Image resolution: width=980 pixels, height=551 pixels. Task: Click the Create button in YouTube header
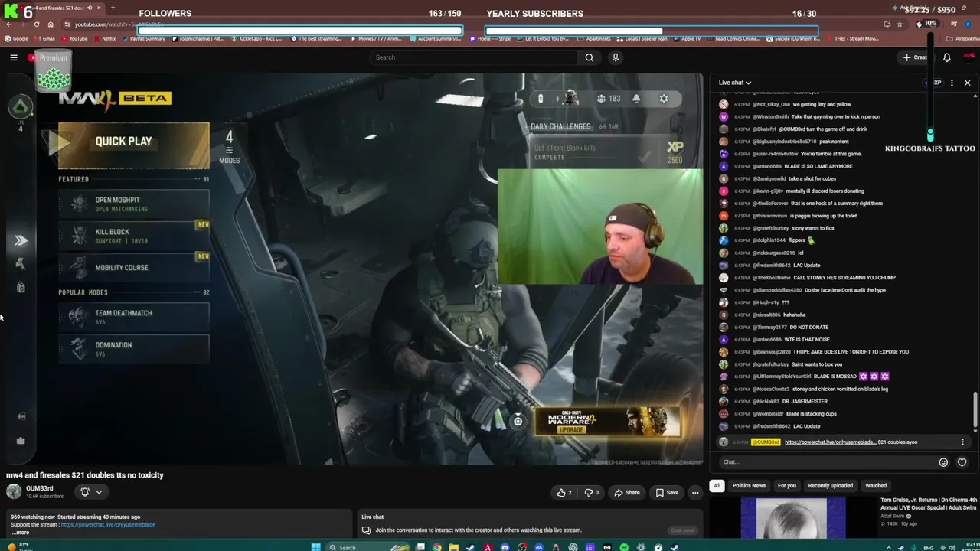tap(915, 57)
